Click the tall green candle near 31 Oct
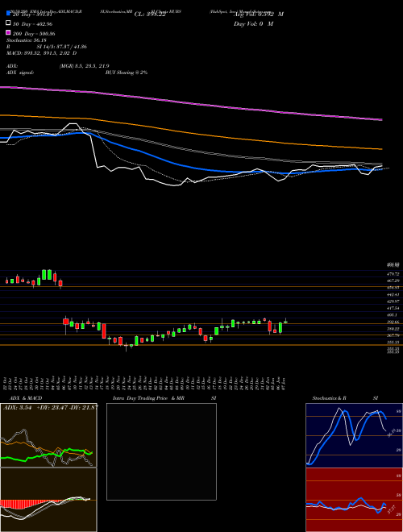Image resolution: width=403 pixels, height=532 pixels. click(44, 275)
